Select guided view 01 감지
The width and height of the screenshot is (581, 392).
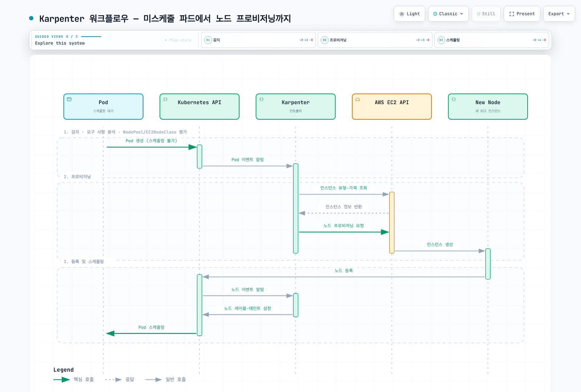pos(259,40)
